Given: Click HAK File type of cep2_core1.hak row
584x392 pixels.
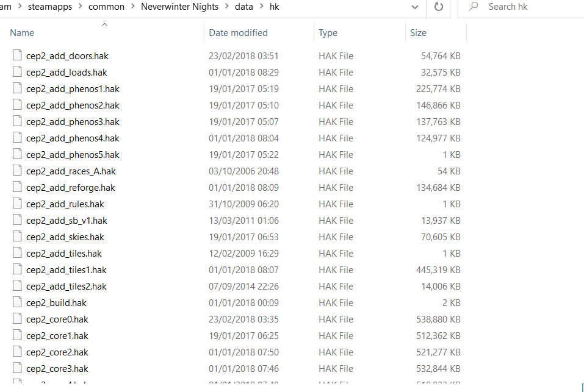Looking at the screenshot, I should pos(336,336).
